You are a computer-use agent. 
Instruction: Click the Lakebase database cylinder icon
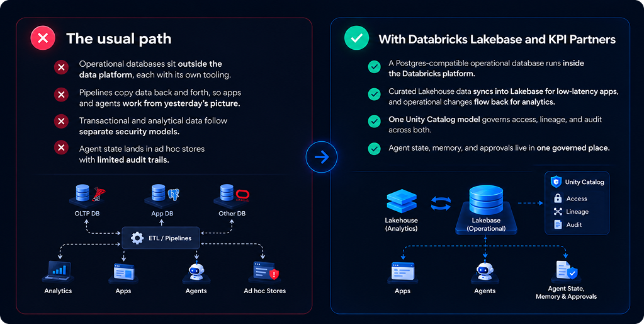pyautogui.click(x=486, y=200)
